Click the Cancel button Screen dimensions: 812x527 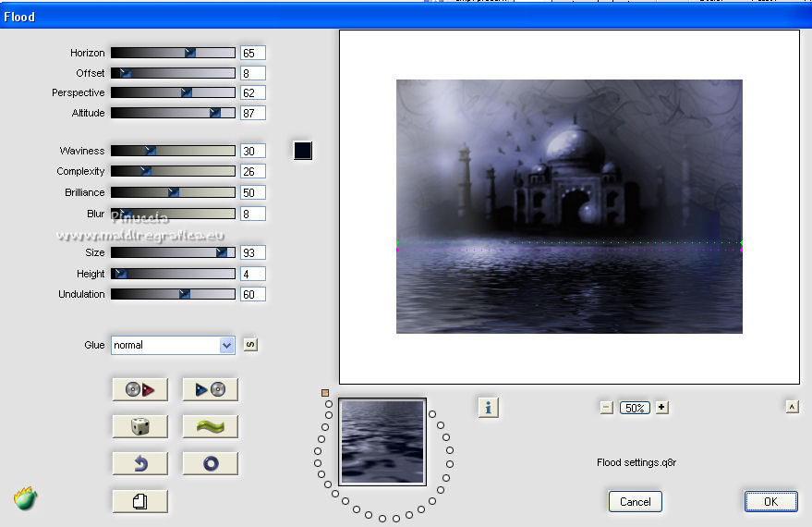point(635,502)
